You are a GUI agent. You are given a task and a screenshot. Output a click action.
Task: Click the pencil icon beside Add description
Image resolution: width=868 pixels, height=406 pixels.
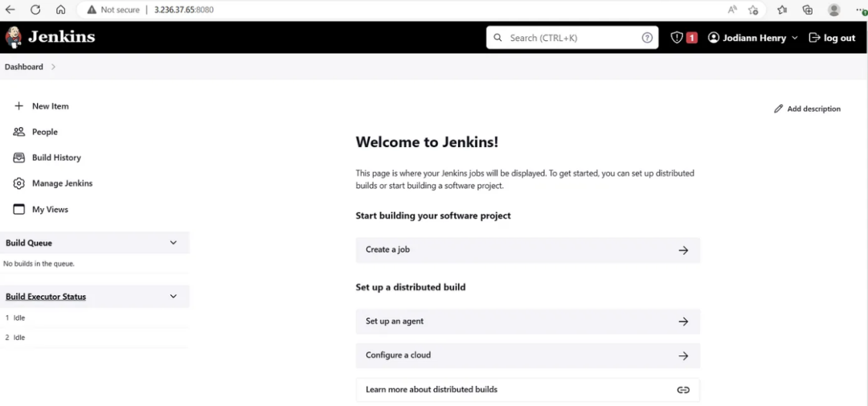[778, 109]
